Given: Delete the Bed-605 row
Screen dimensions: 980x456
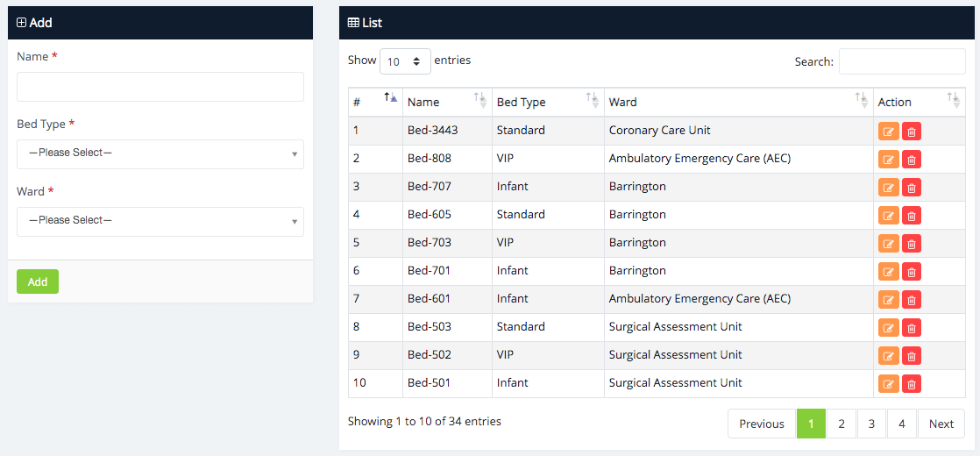Looking at the screenshot, I should pyautogui.click(x=912, y=215).
